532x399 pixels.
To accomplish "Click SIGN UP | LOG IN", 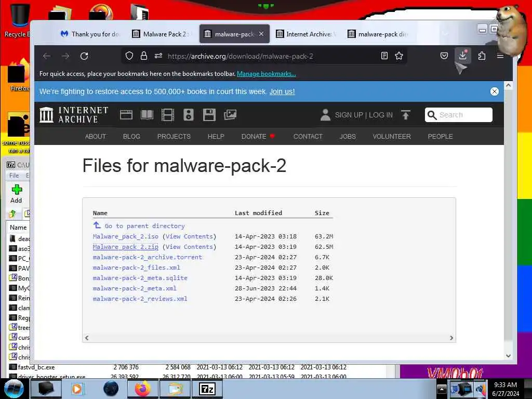I will coord(364,115).
